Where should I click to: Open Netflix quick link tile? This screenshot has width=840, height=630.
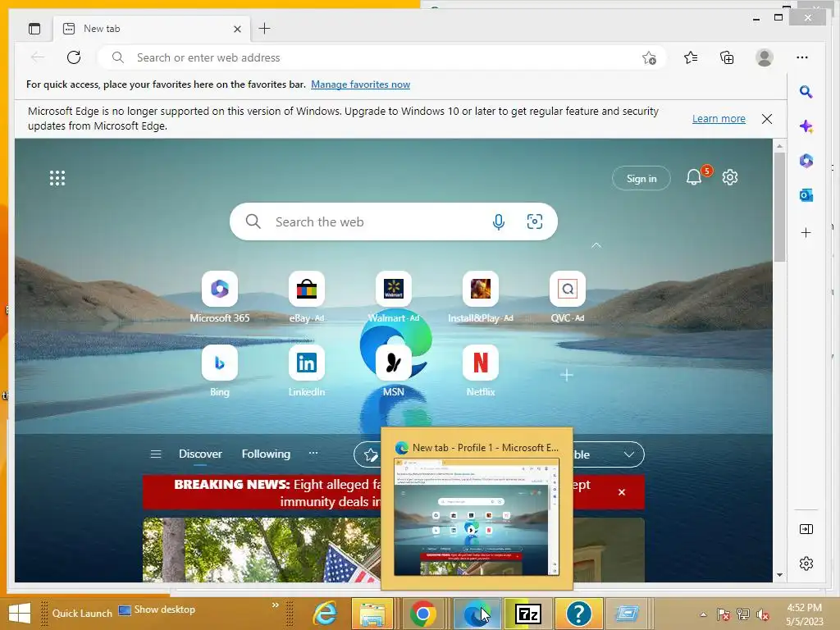481,363
